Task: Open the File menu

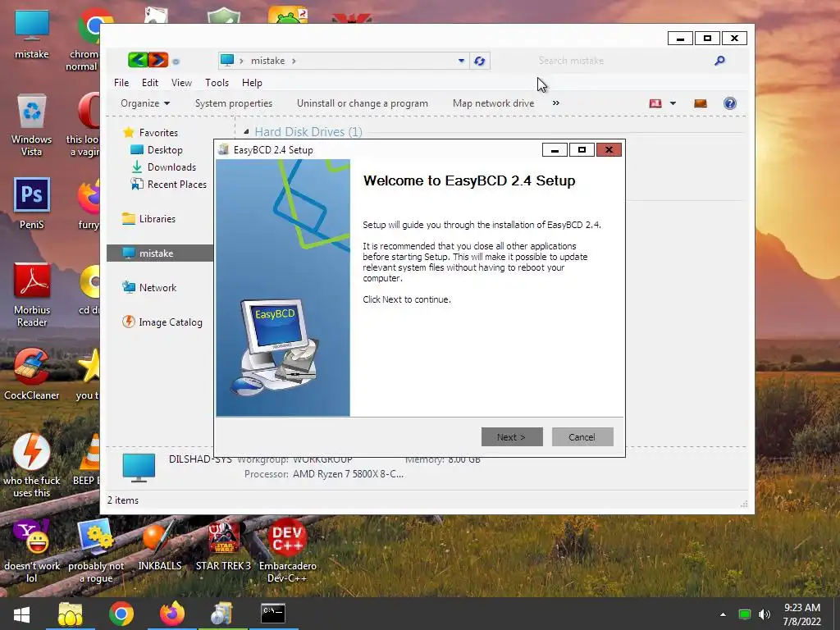Action: pos(121,83)
